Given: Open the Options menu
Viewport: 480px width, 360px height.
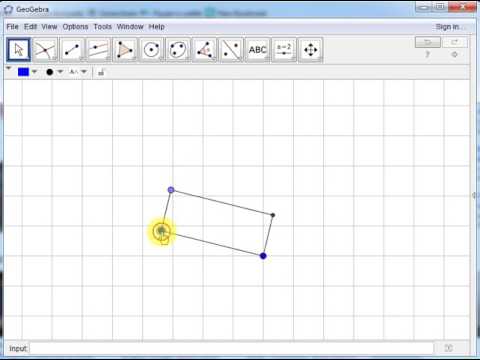Looking at the screenshot, I should tap(75, 27).
